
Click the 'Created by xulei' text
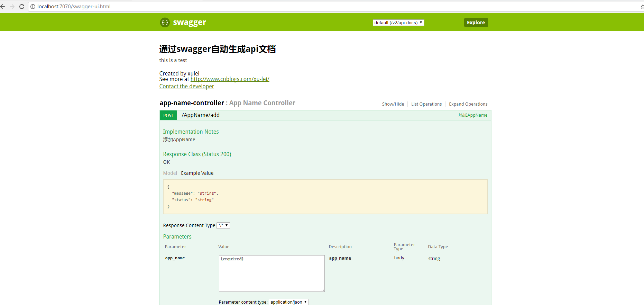180,73
